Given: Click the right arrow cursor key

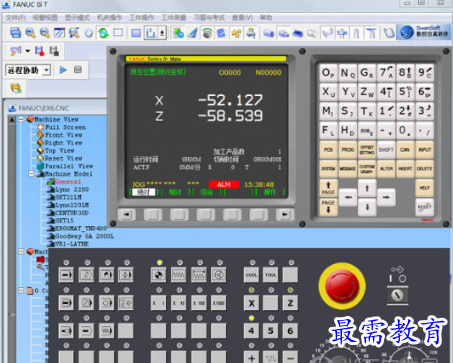Looking at the screenshot, I should coord(386,197).
